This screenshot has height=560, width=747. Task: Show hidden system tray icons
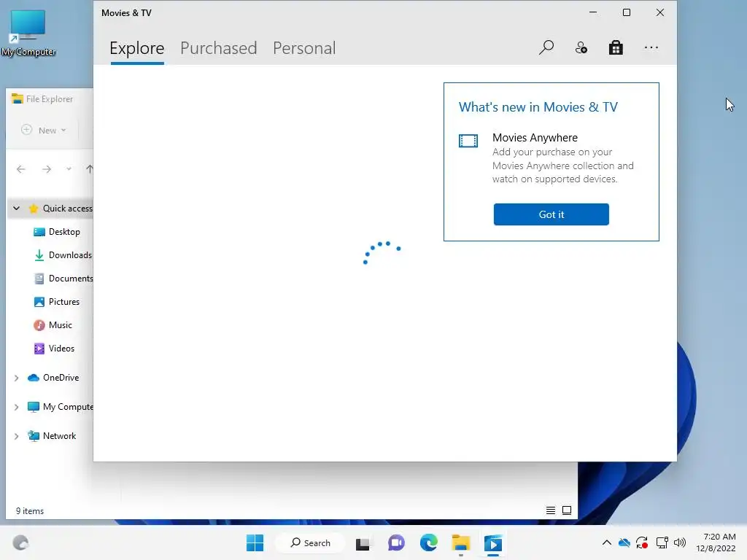click(x=606, y=542)
